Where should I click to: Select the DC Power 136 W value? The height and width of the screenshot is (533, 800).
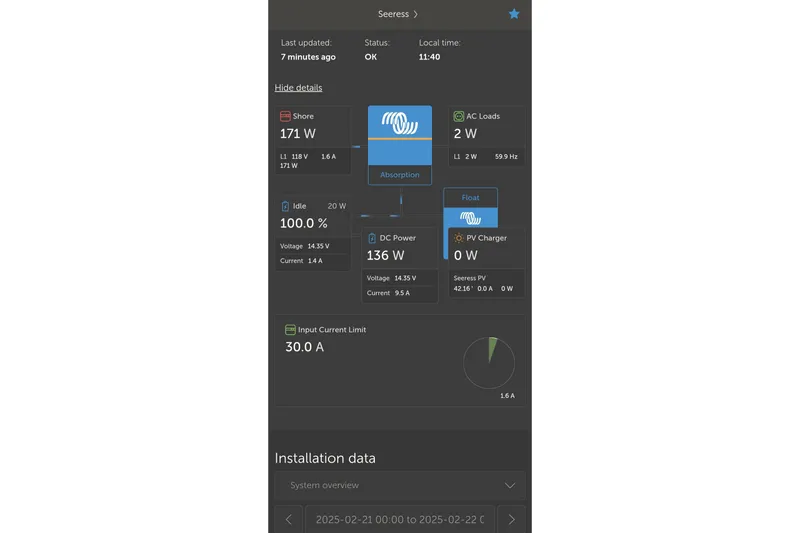(385, 256)
